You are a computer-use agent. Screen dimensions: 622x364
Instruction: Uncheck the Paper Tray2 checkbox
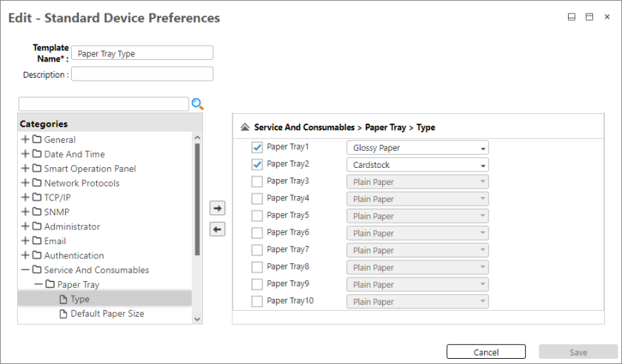[x=257, y=164]
